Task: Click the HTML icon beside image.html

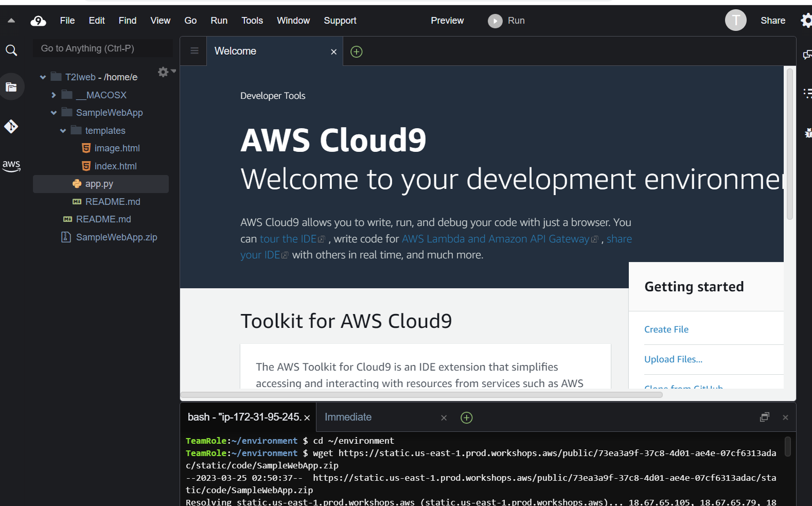Action: [x=86, y=148]
